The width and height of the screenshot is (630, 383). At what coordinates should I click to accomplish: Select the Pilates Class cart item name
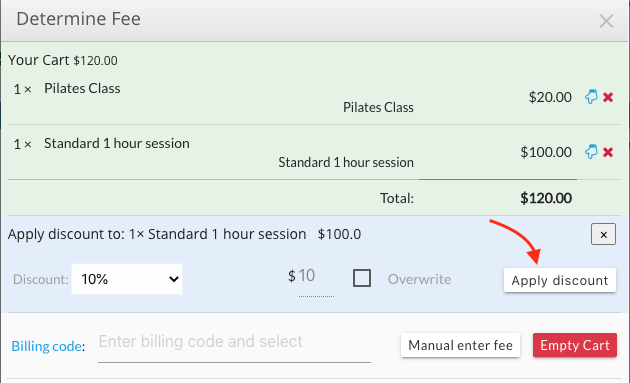[82, 88]
